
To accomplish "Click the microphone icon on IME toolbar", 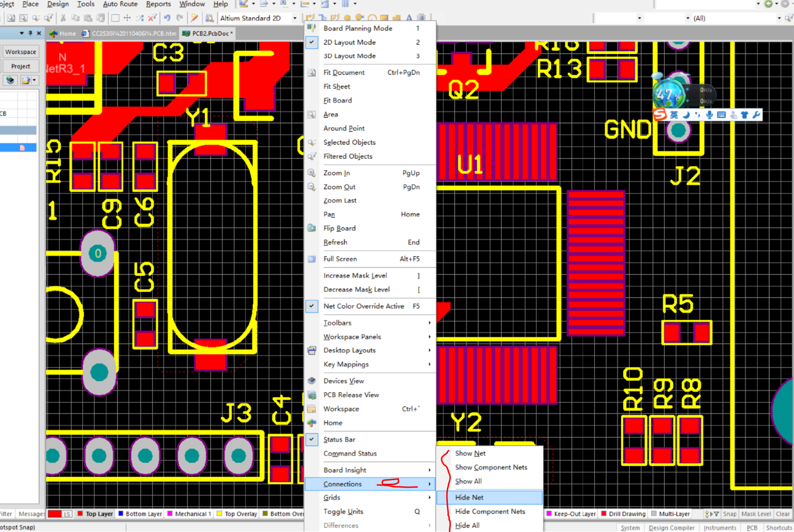I will click(x=709, y=115).
